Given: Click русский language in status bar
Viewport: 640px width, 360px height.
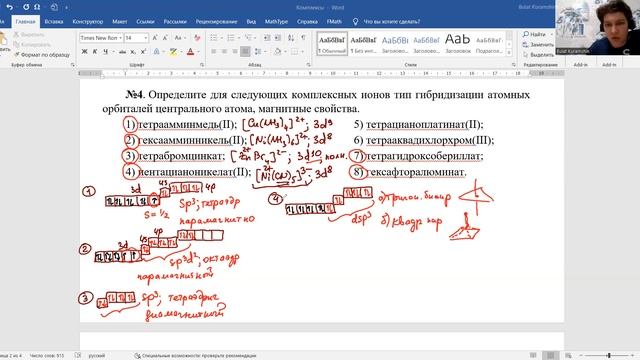Looking at the screenshot, I should click(x=97, y=356).
